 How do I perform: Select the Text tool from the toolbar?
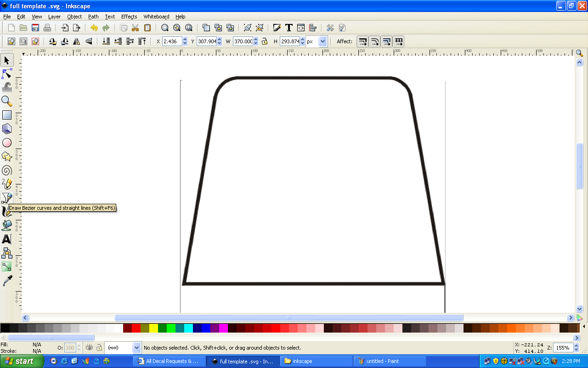coord(288,28)
